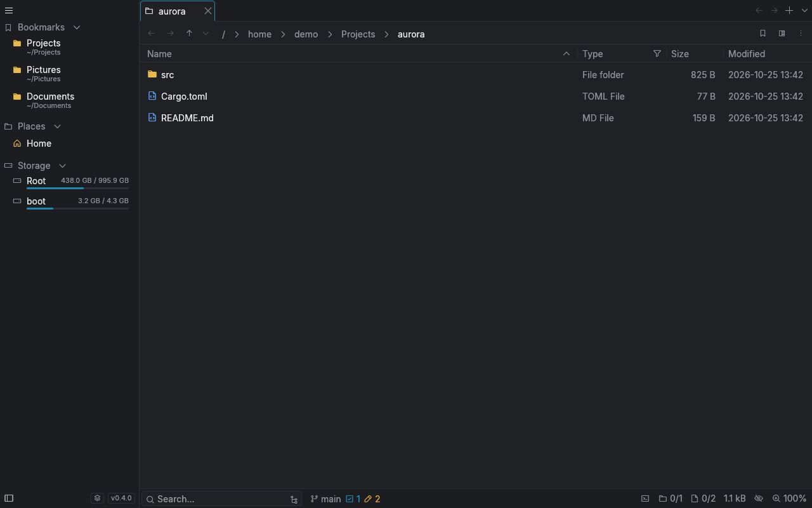This screenshot has height=508, width=812.
Task: Go up to the parent directory
Action: tap(189, 34)
